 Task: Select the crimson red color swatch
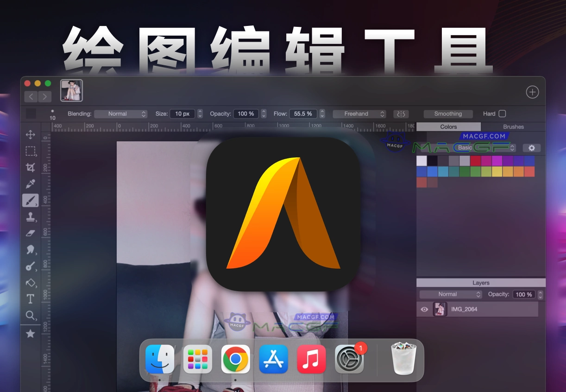[475, 161]
